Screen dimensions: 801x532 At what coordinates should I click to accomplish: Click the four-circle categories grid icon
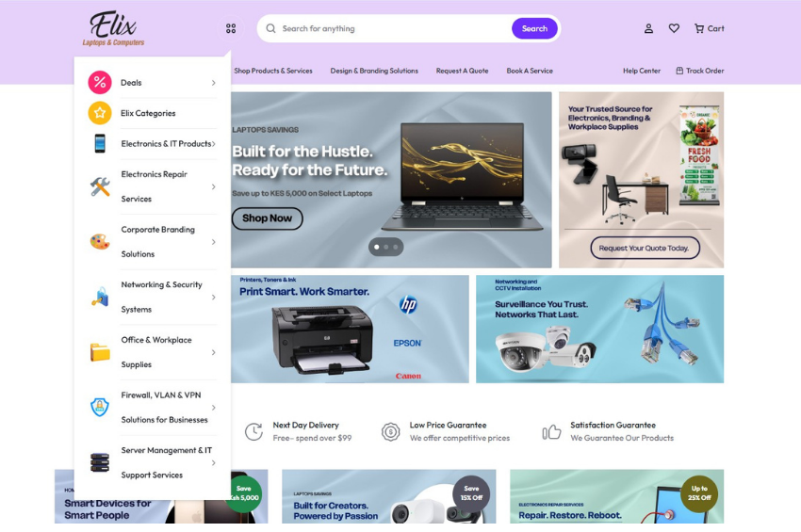pos(231,28)
